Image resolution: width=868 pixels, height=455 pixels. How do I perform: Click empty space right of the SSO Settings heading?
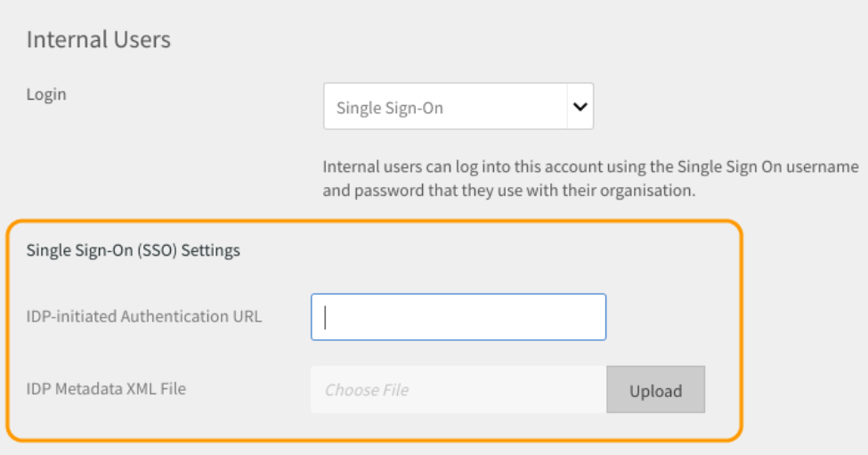(490, 250)
